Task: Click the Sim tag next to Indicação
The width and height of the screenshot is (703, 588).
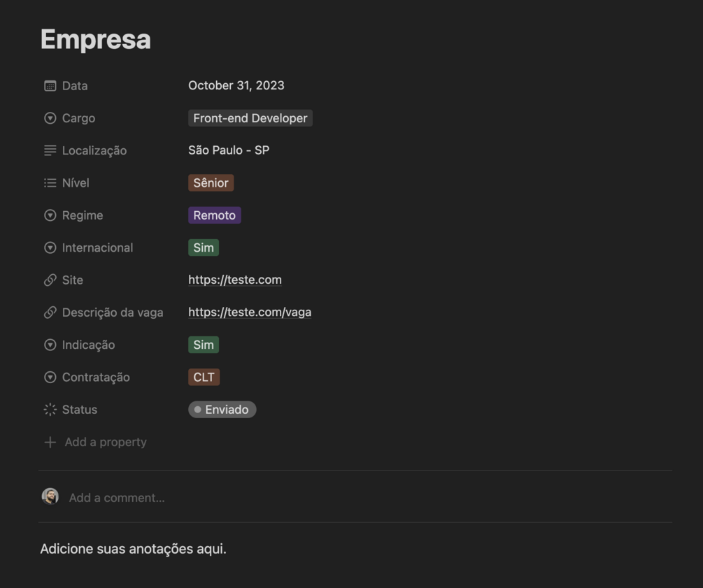Action: pos(204,345)
